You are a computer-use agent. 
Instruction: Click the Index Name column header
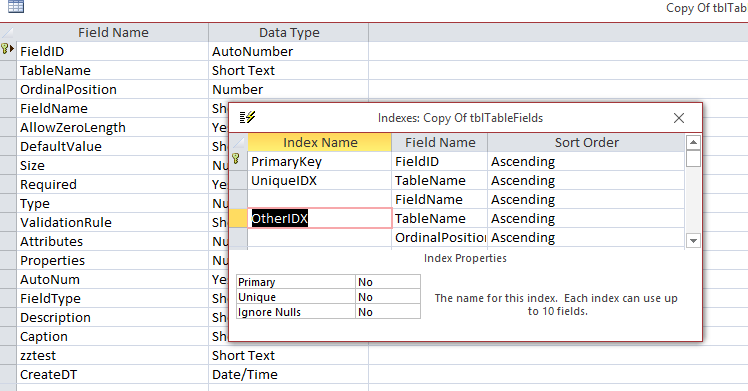click(320, 143)
